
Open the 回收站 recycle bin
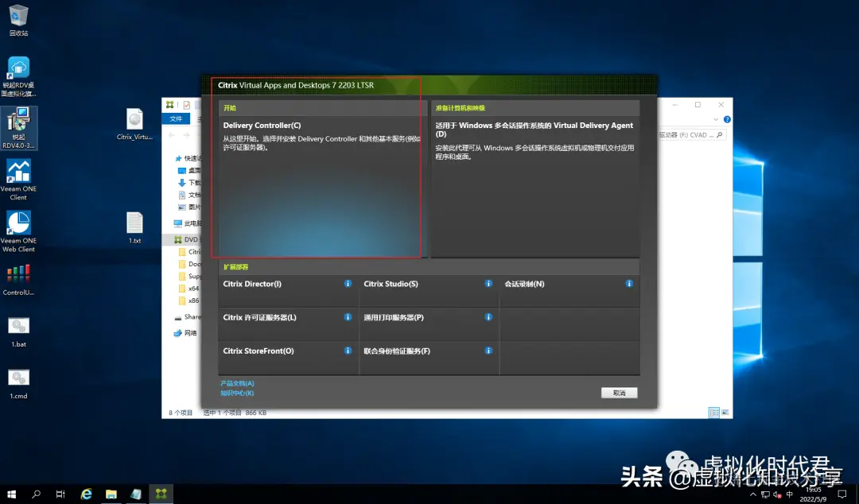(17, 16)
